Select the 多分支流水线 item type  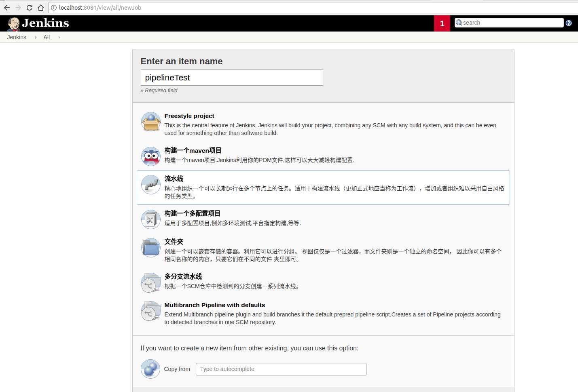323,282
